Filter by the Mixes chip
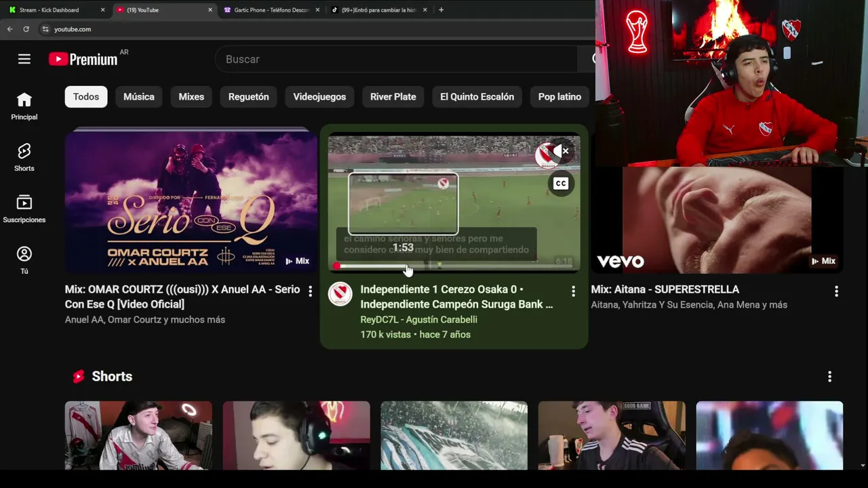The image size is (868, 488). (191, 97)
